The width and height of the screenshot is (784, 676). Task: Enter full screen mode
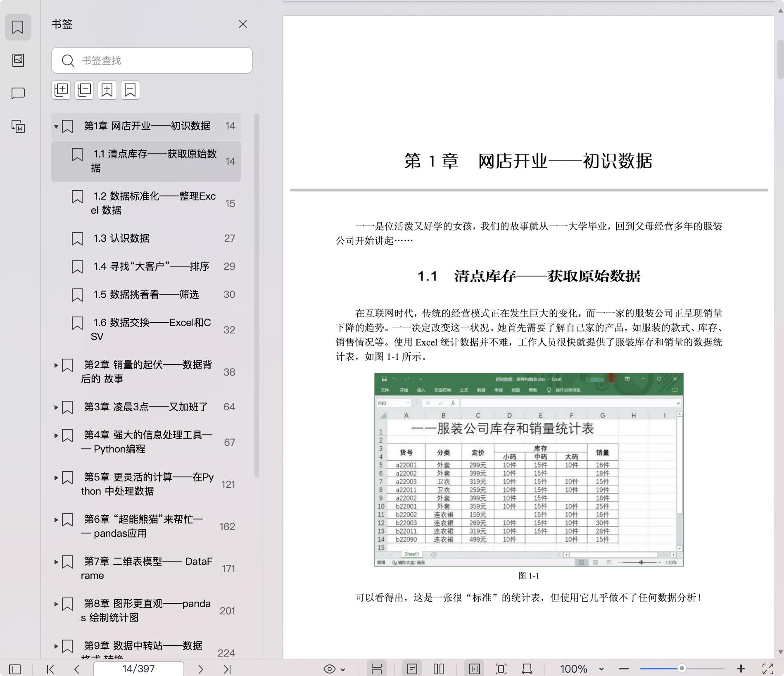[768, 669]
